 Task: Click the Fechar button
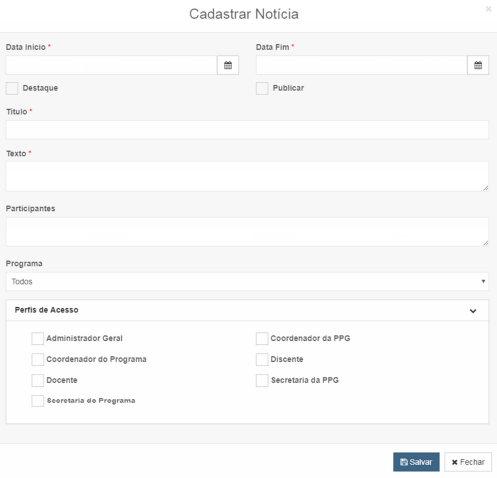click(x=468, y=462)
